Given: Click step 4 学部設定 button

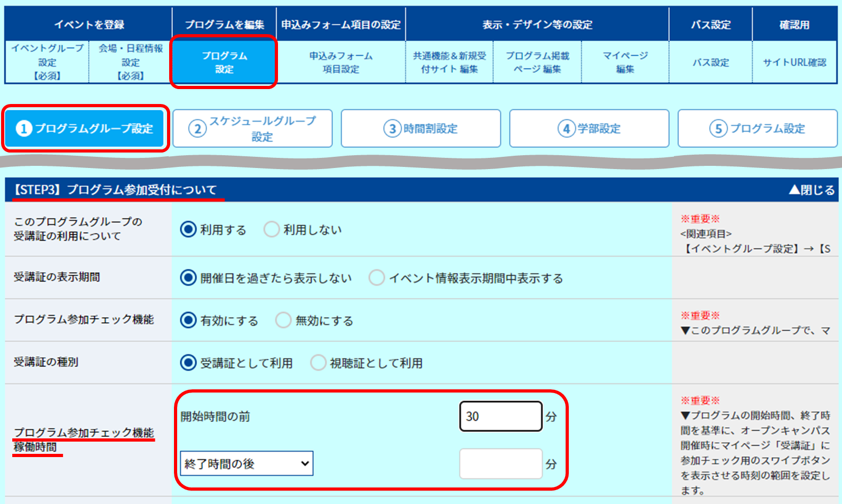Looking at the screenshot, I should click(x=589, y=129).
